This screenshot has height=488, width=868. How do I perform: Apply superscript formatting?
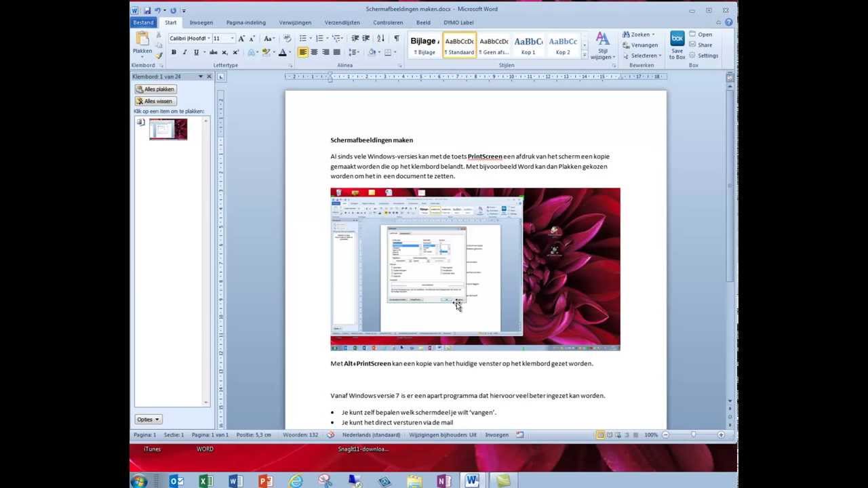(x=235, y=52)
